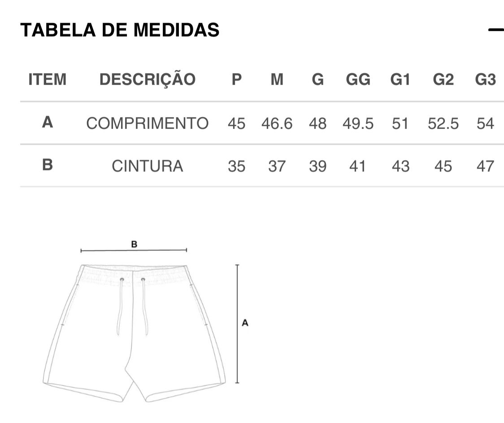Image resolution: width=504 pixels, height=423 pixels.
Task: Click item letter A in first row
Action: point(48,122)
